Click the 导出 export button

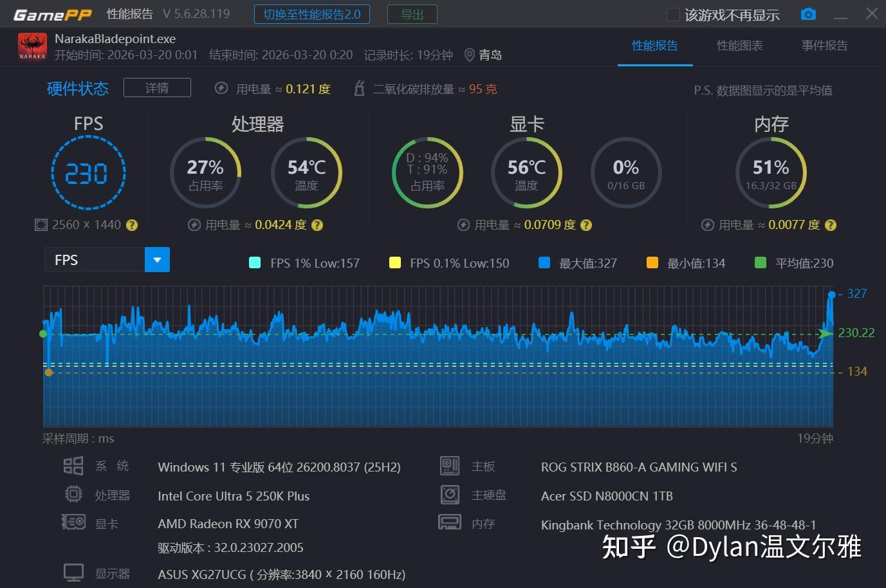(412, 14)
